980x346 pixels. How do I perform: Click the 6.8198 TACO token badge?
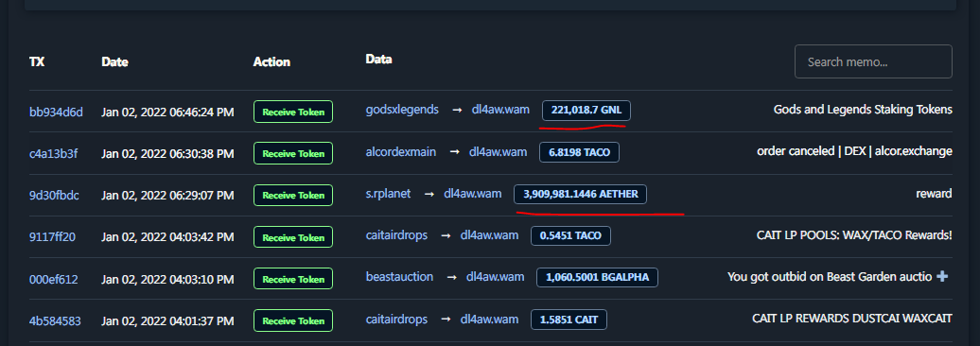[579, 152]
